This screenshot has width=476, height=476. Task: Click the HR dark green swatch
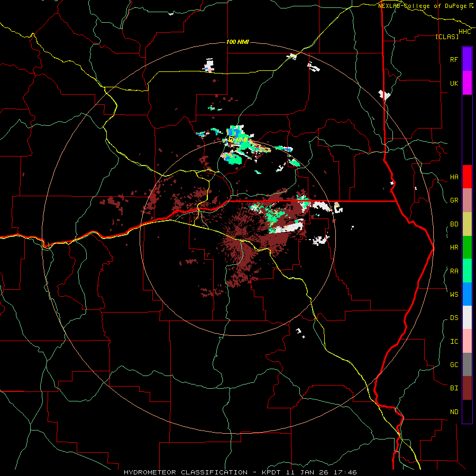(467, 248)
